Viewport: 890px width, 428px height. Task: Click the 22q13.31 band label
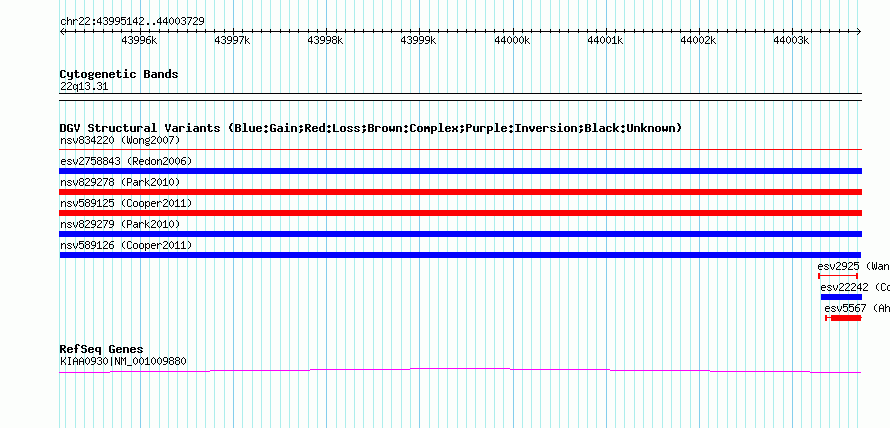(x=84, y=87)
